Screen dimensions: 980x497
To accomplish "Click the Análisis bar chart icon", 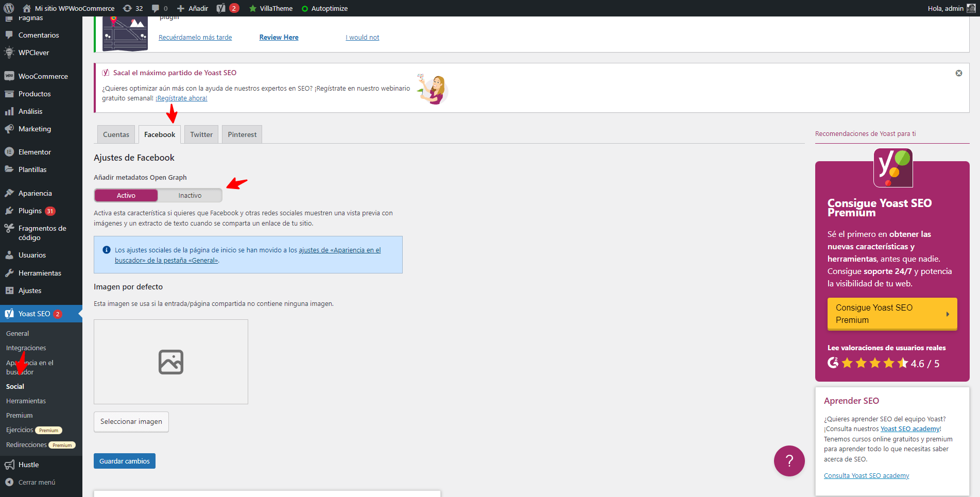I will 9,111.
